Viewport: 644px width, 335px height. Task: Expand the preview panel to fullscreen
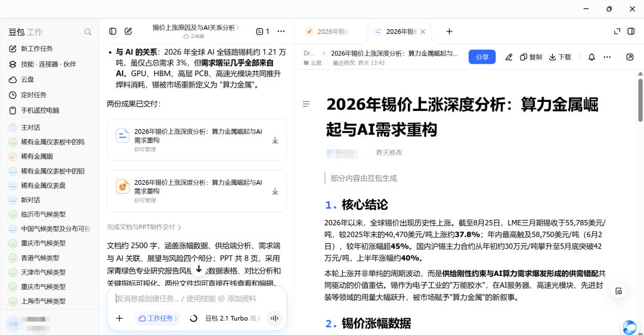tap(617, 32)
